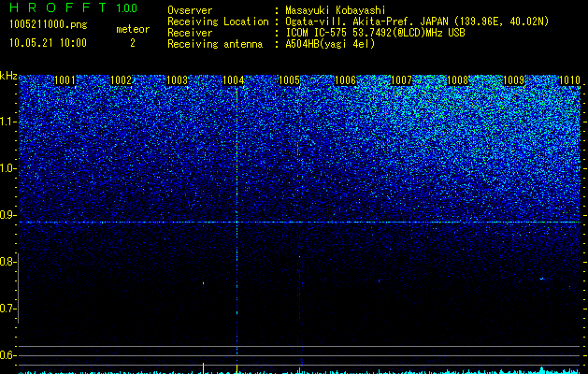Click the meteor count value 2
The width and height of the screenshot is (588, 374).
[133, 43]
